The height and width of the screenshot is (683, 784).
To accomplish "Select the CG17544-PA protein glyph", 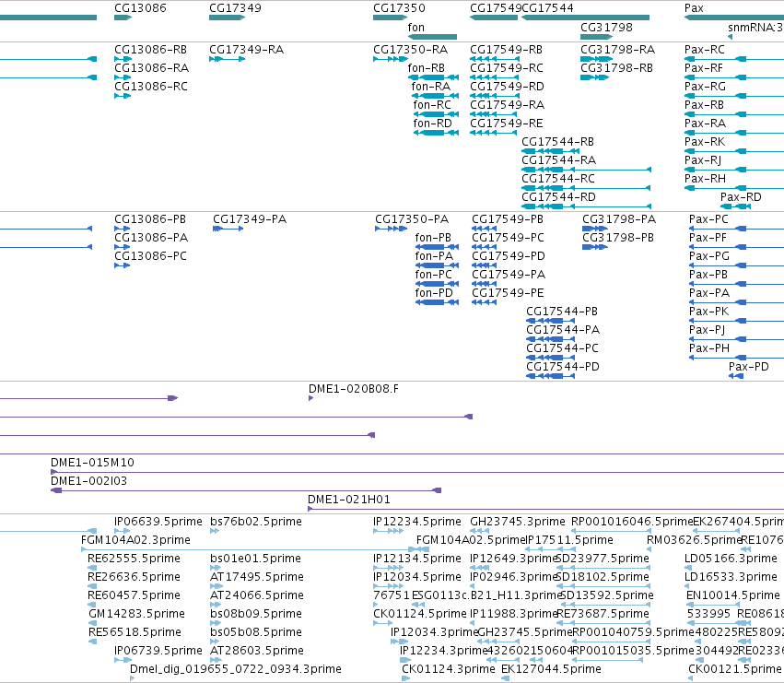I will point(551,339).
